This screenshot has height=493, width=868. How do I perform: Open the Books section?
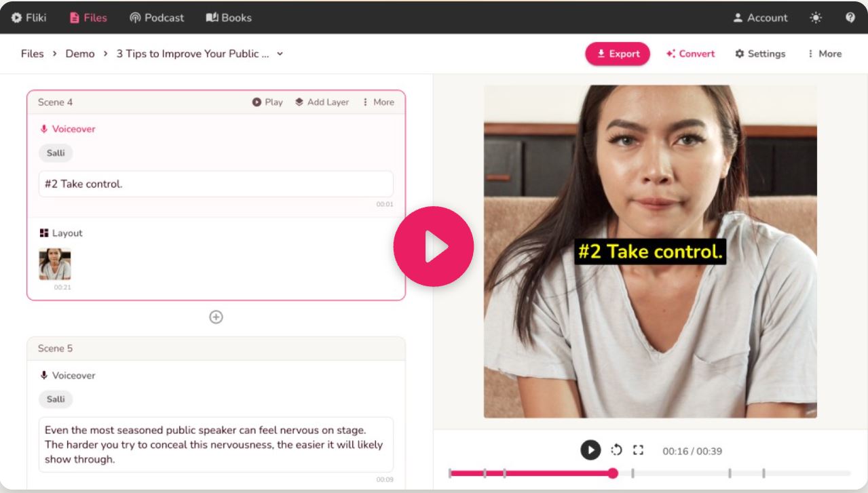(228, 18)
